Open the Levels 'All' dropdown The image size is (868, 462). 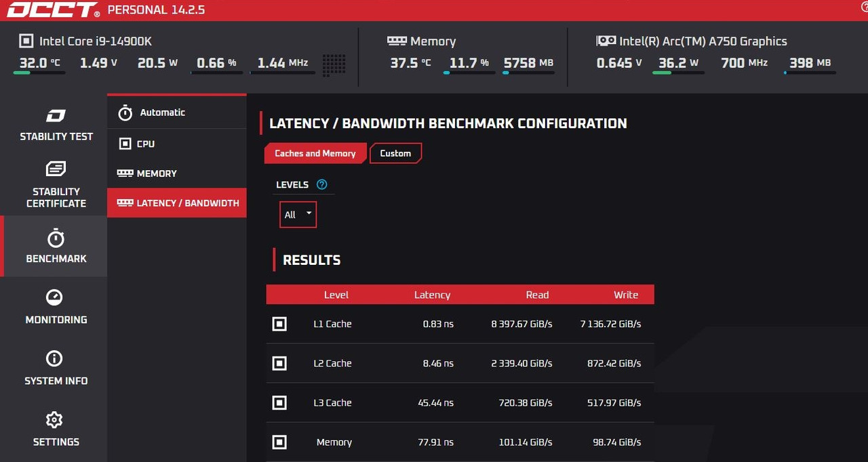(298, 215)
